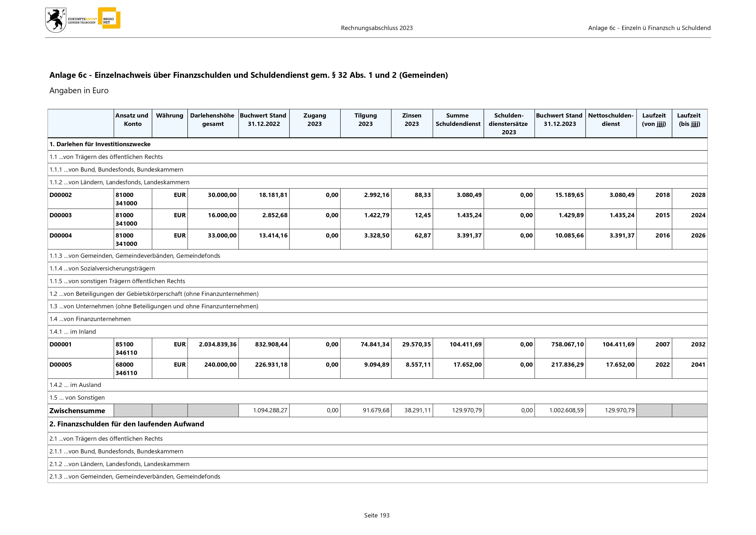
Task: Click the Laufzeit (bis jjjj) column header
Action: click(689, 120)
